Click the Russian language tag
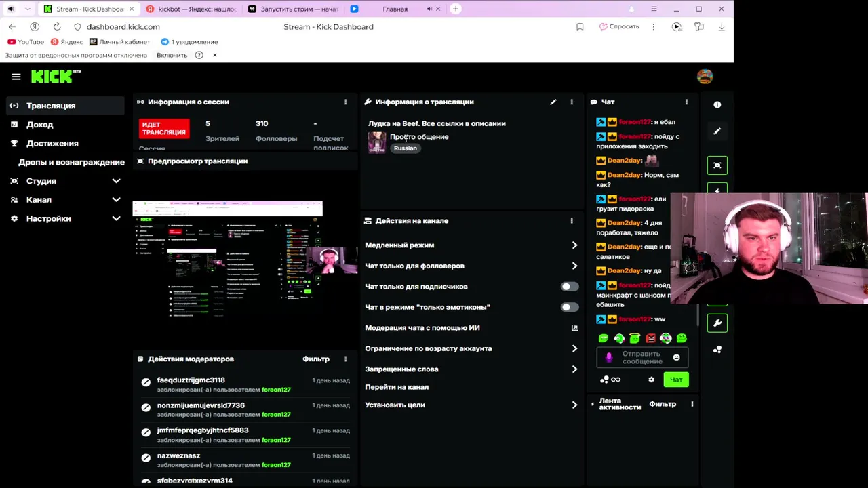Viewport: 868px width, 488px height. (x=406, y=148)
